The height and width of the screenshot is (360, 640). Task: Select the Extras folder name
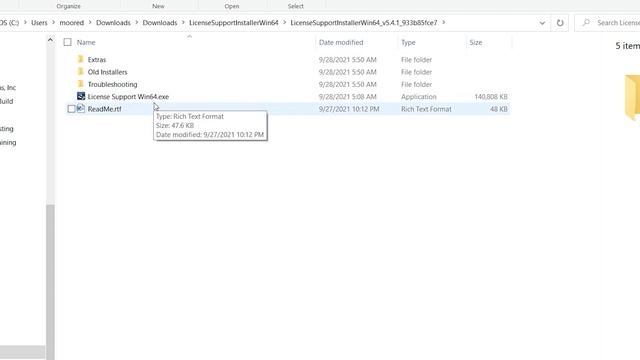coord(97,60)
